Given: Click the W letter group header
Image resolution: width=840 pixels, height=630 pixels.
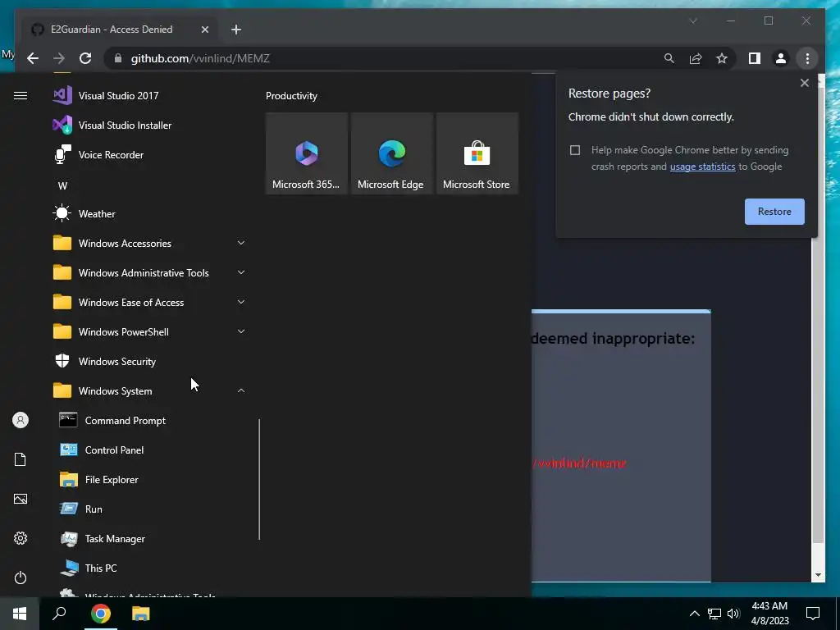Looking at the screenshot, I should coord(62,186).
